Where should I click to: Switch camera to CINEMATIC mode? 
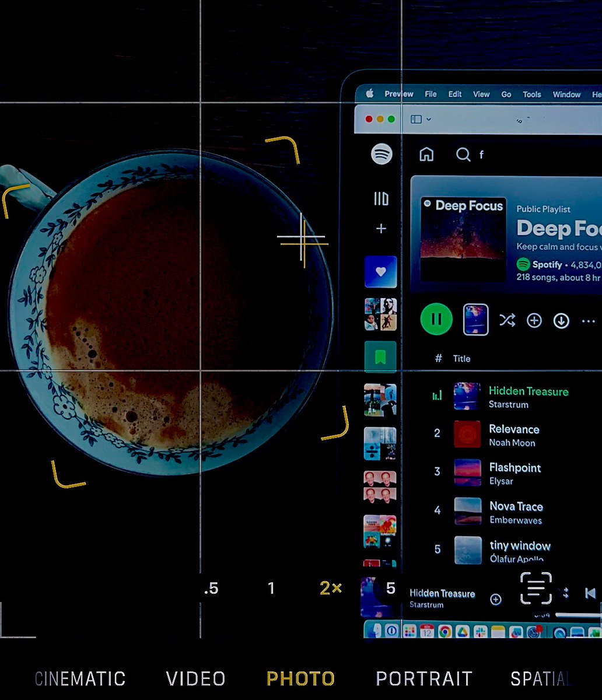pos(80,679)
